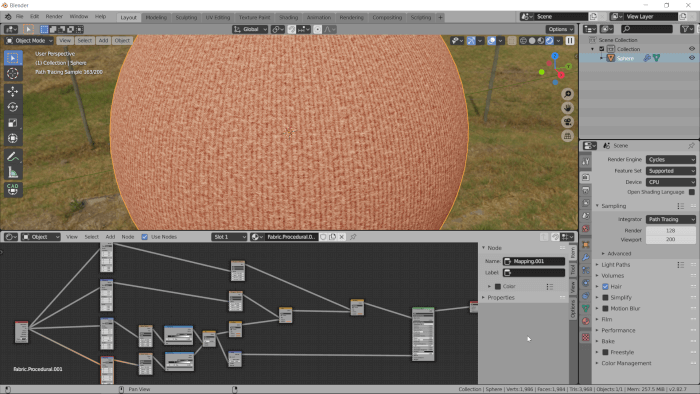Open the Object Mode dropdown
The image size is (700, 394).
29,41
